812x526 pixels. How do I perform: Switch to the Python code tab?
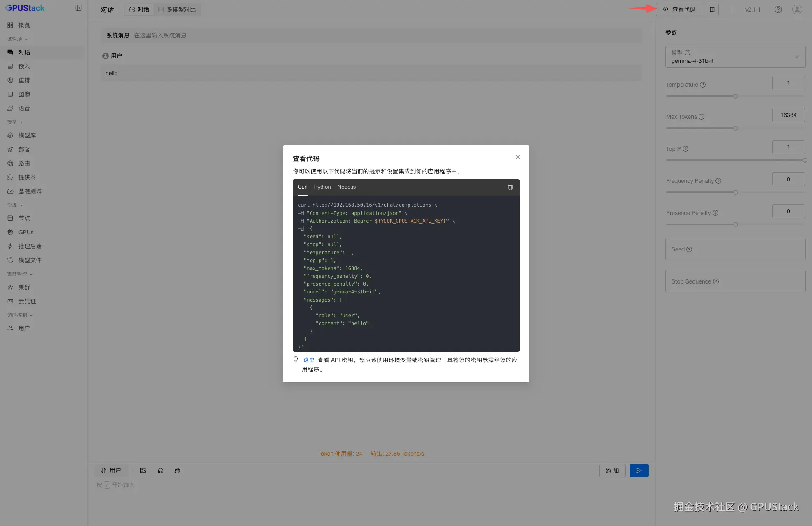tap(322, 187)
